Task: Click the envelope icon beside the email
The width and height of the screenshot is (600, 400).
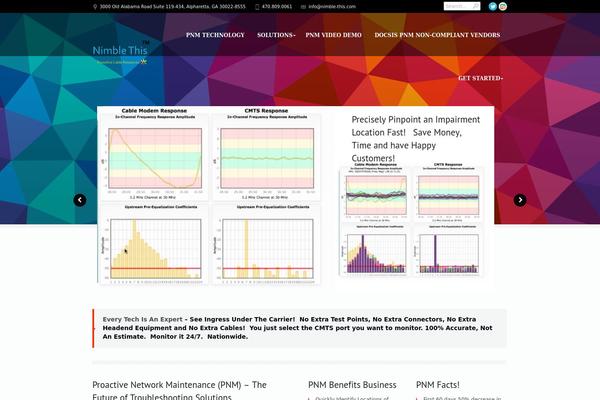Action: (303, 7)
